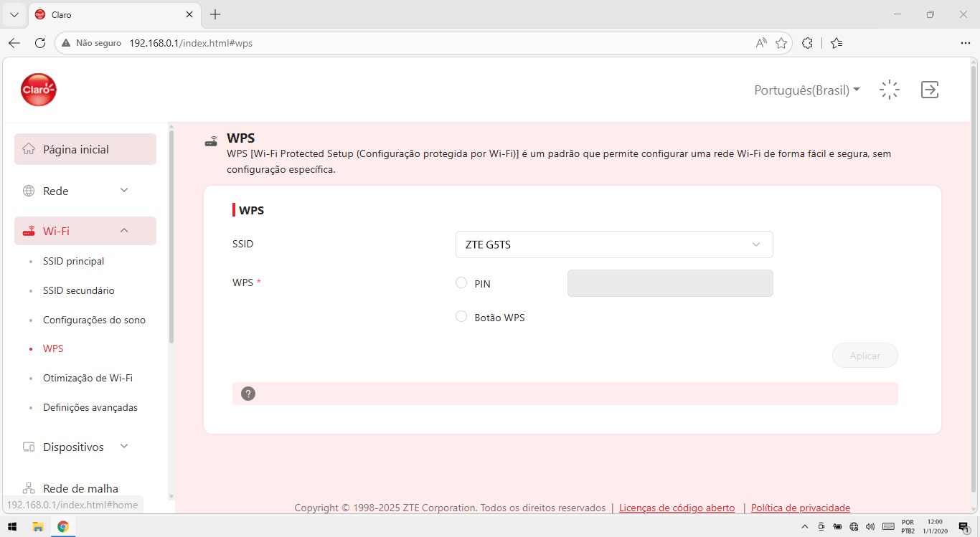Open the Read aloud icon in address bar

point(761,43)
